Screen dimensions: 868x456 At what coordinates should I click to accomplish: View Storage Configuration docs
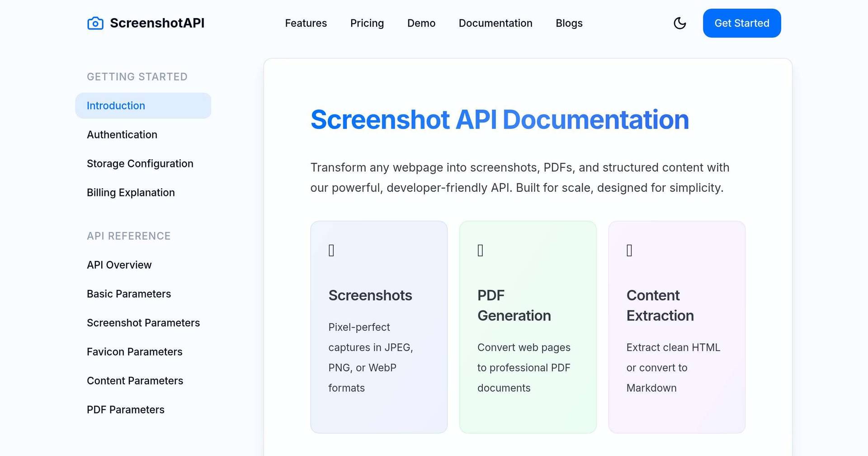[x=140, y=163]
